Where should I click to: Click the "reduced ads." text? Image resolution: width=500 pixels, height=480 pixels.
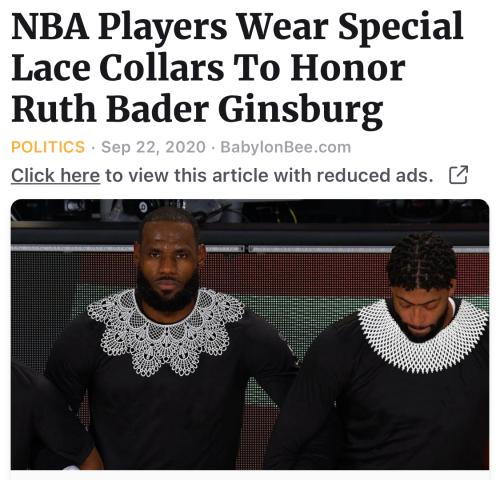[375, 175]
